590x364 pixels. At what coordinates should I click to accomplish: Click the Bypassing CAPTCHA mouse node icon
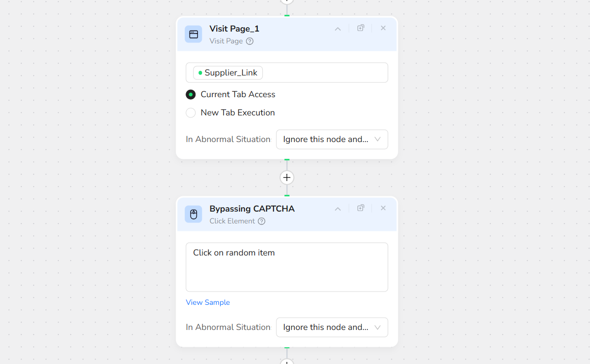coord(194,214)
